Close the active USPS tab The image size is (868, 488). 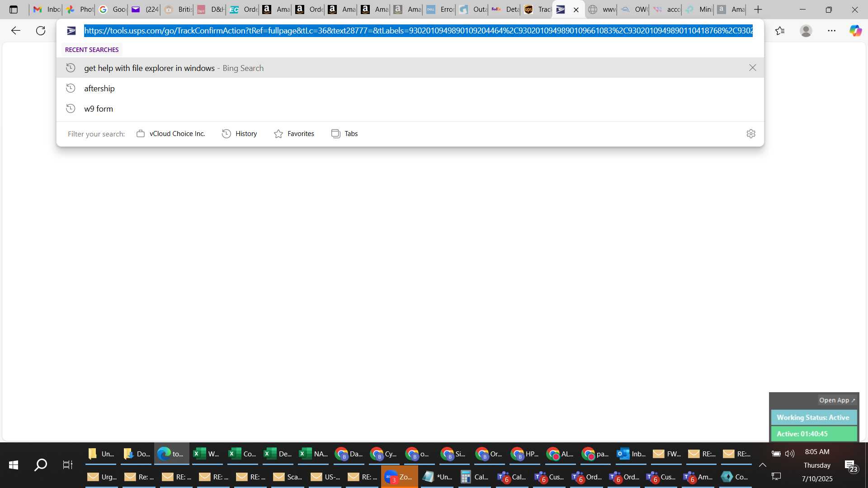[x=576, y=9]
